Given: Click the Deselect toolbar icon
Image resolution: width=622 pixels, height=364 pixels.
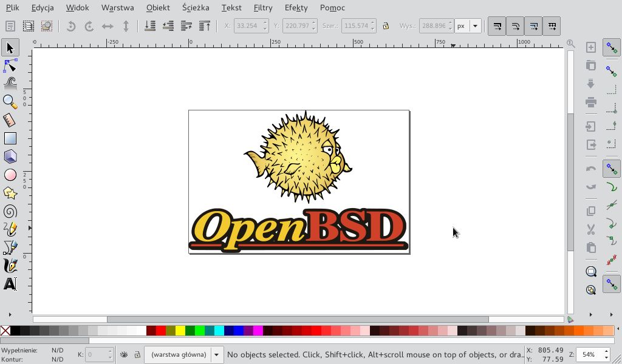Looking at the screenshot, I should tap(47, 26).
